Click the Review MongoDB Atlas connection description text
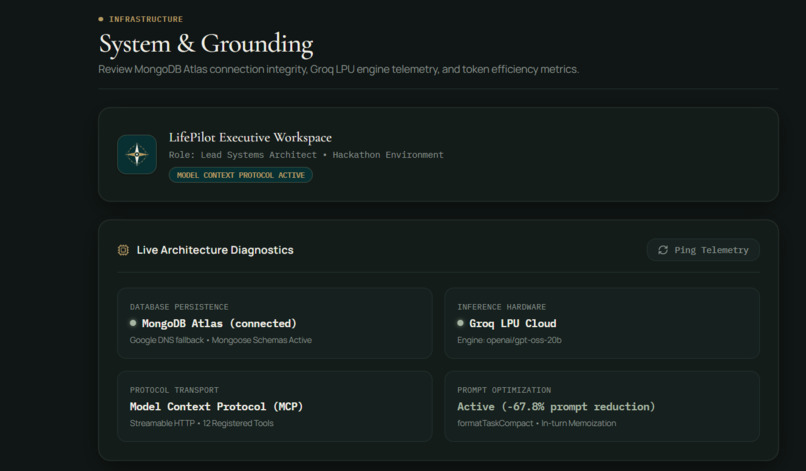Viewport: 806px width, 471px height. (338, 69)
